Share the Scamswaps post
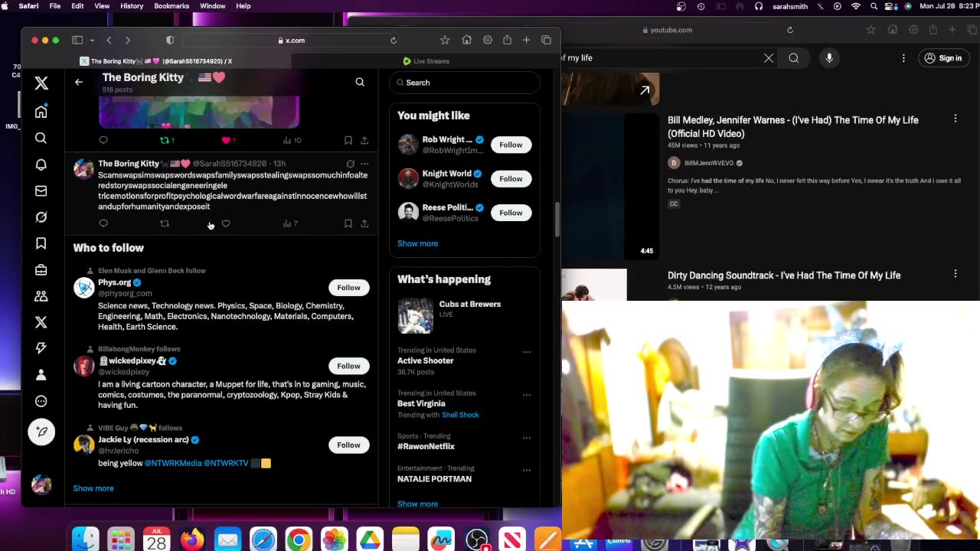This screenshot has width=980, height=551. [364, 223]
